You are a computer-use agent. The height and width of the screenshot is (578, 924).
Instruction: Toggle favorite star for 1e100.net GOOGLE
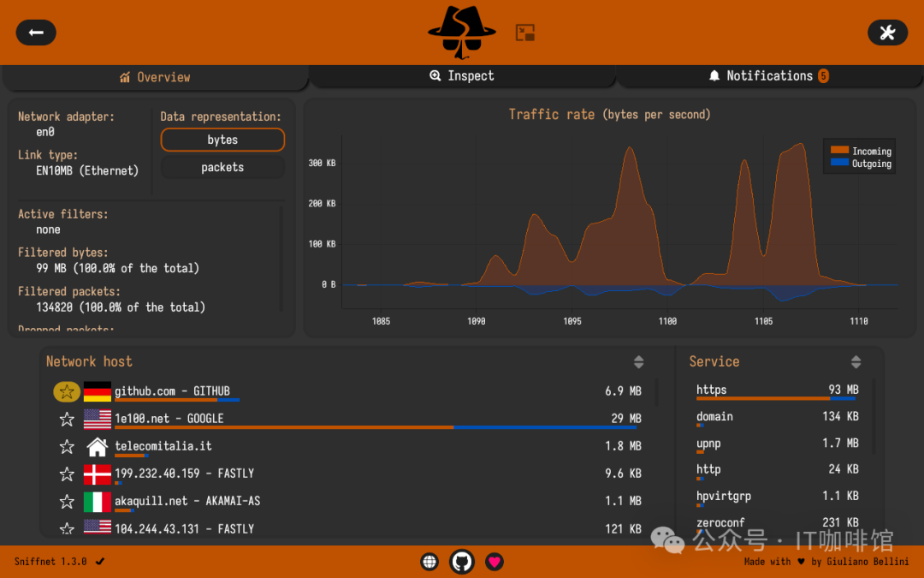tap(67, 419)
